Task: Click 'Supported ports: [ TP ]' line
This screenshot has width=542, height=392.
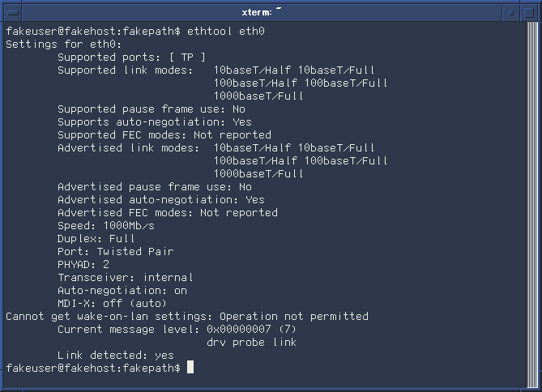Action: point(132,57)
